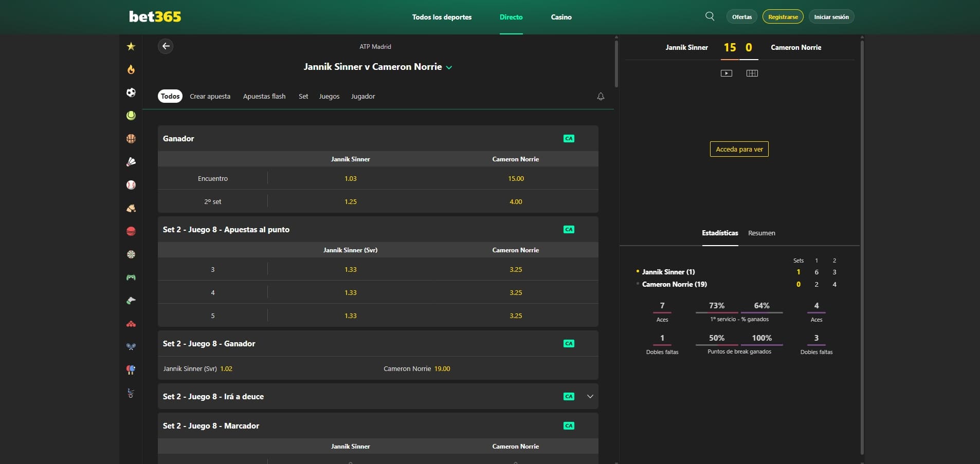Expand the Jannik Sinner v Cameron Norrie dropdown

(448, 67)
